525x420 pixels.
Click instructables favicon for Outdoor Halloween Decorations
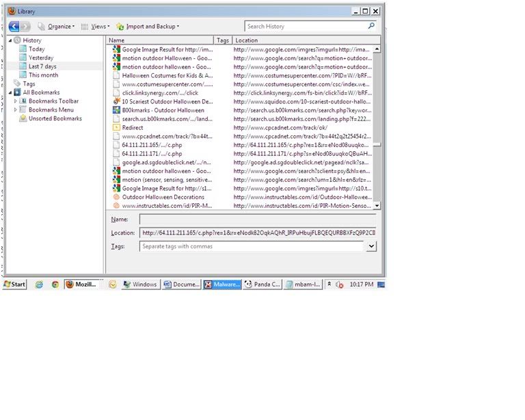(116, 197)
